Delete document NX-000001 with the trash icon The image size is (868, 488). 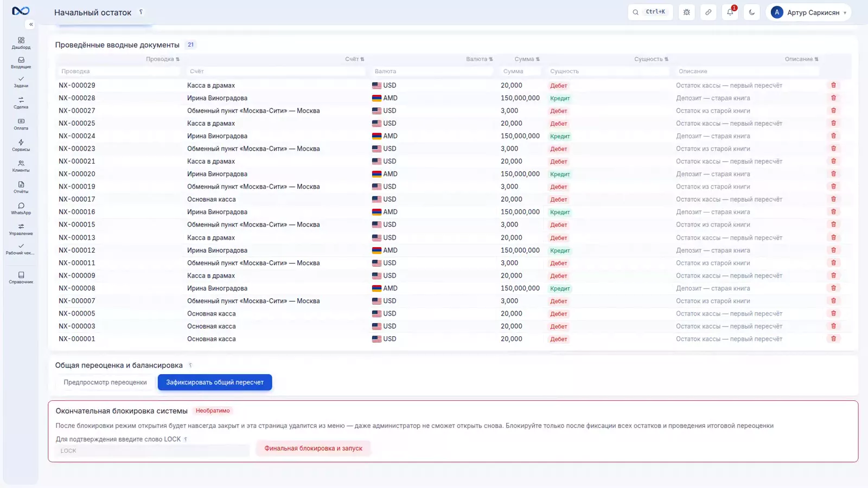pos(834,339)
